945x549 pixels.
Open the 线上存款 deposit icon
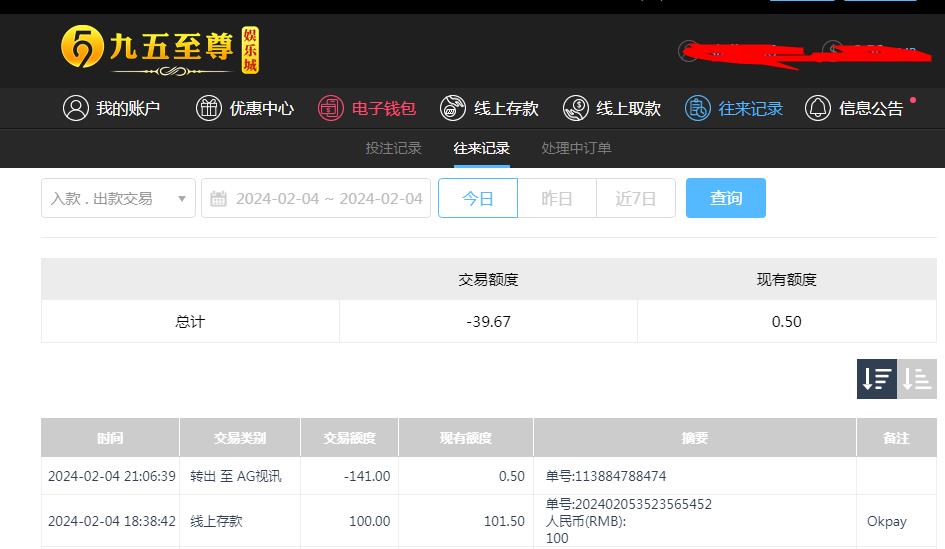[453, 108]
